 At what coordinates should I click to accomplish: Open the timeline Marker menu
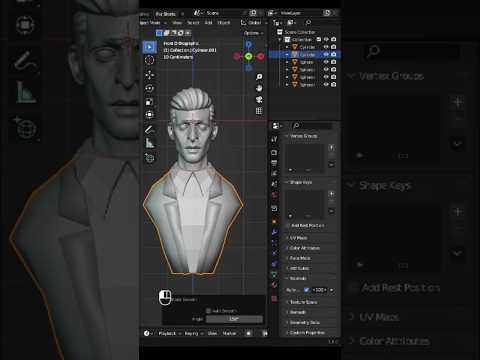click(229, 333)
